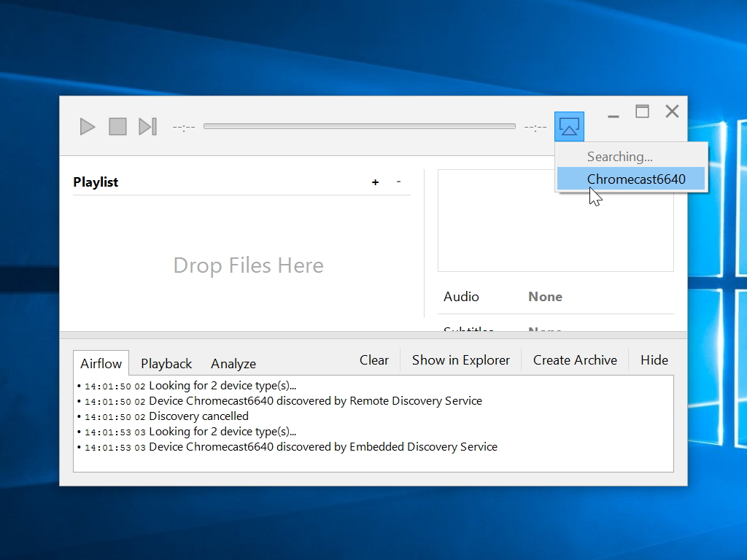Click the Drop Files Here area

248,265
